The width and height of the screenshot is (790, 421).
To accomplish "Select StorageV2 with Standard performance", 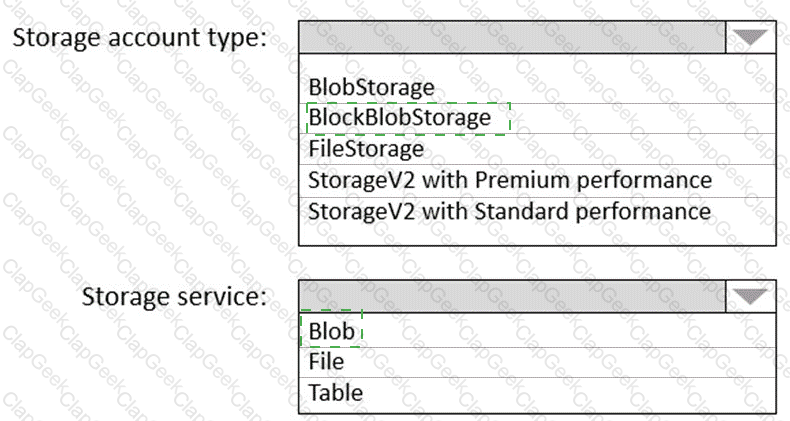I will (510, 212).
